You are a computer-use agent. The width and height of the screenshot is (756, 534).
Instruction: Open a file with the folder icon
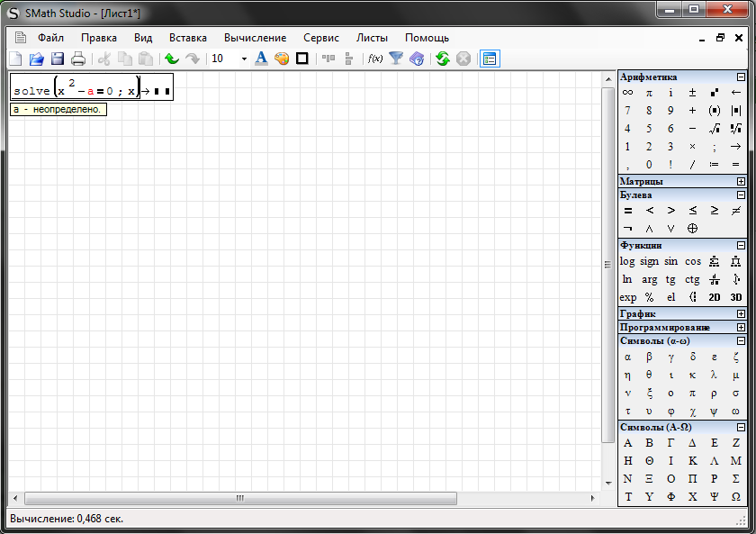pos(37,59)
